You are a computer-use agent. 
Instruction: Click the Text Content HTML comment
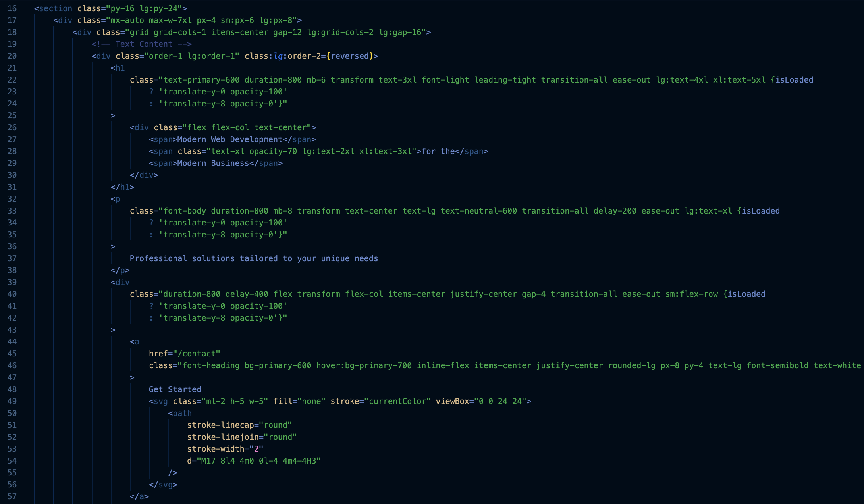tap(142, 44)
